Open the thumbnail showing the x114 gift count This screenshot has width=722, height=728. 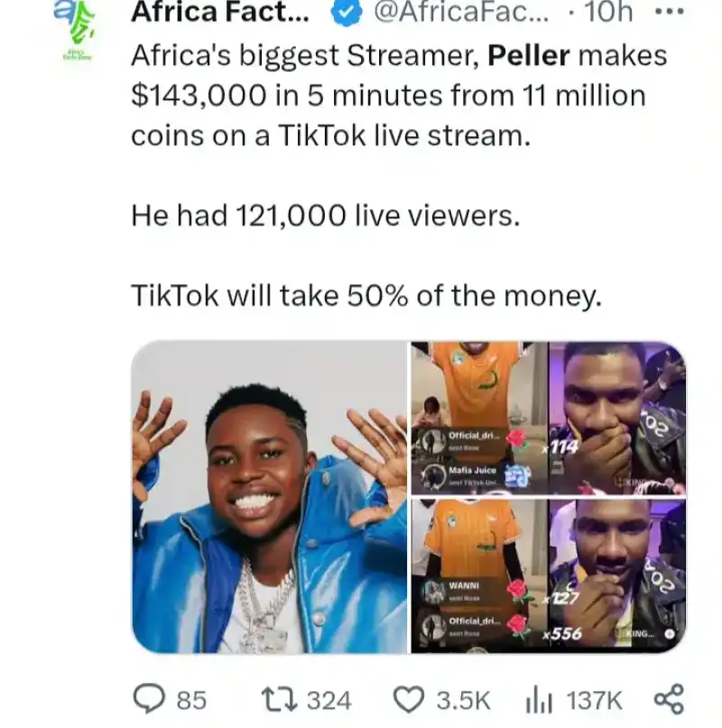(x=616, y=418)
